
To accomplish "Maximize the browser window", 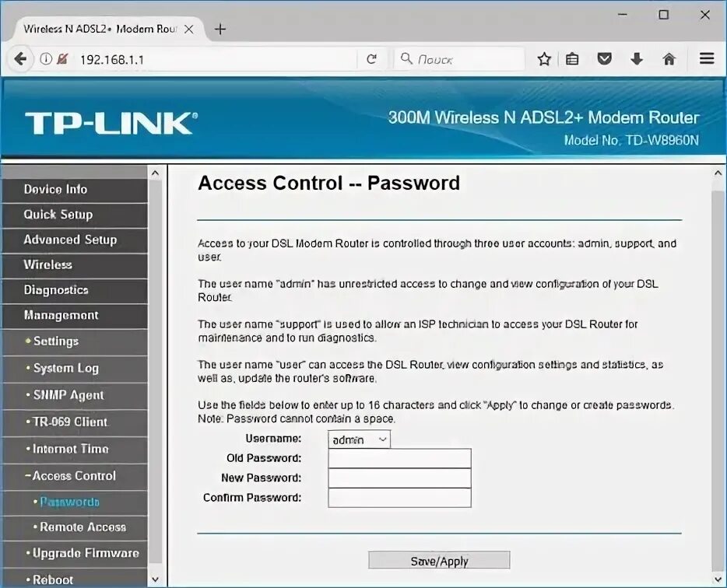I will pos(663,15).
